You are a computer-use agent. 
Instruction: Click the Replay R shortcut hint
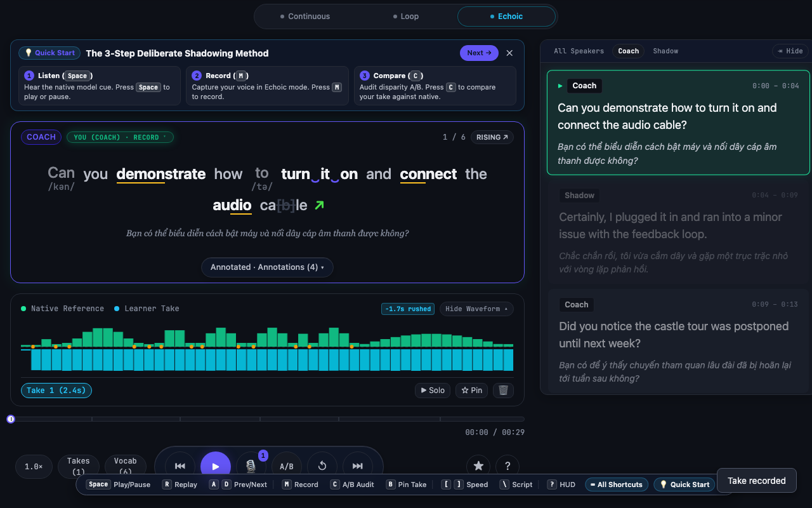pyautogui.click(x=180, y=485)
